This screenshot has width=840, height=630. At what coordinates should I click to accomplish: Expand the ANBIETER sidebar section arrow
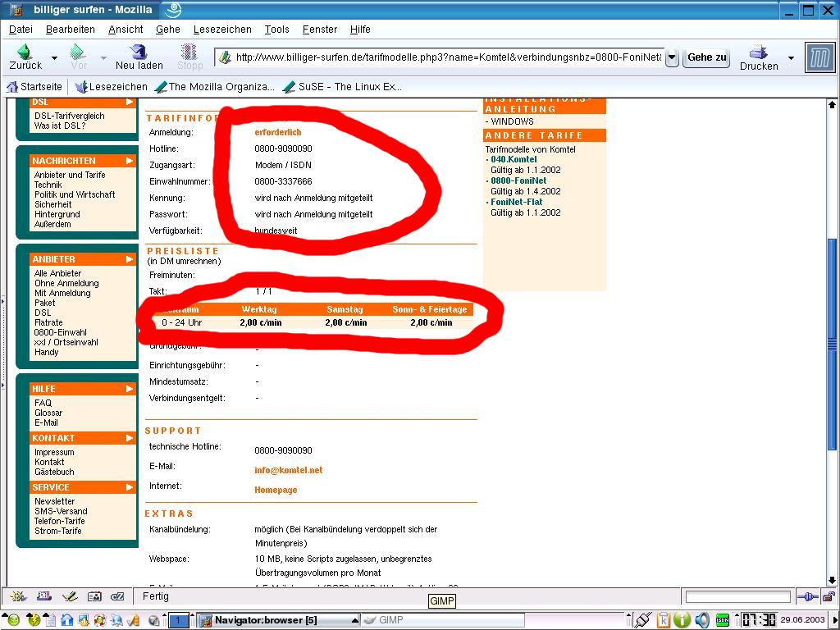[130, 259]
